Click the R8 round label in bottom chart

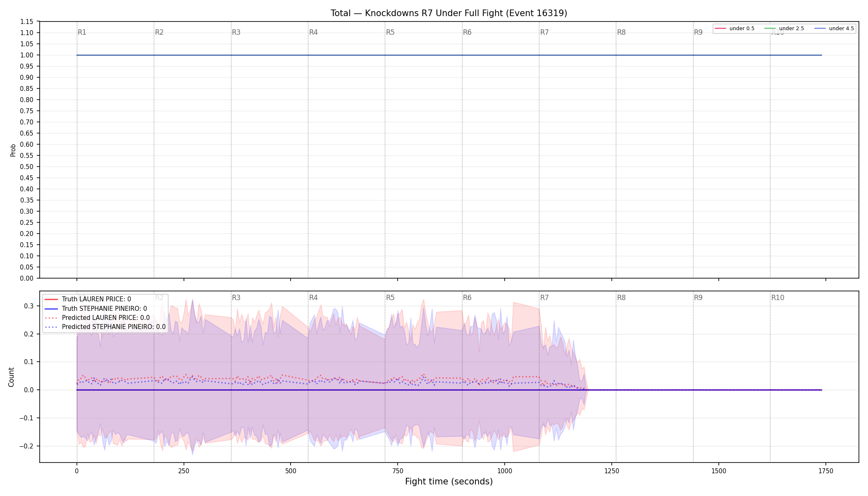click(x=621, y=298)
